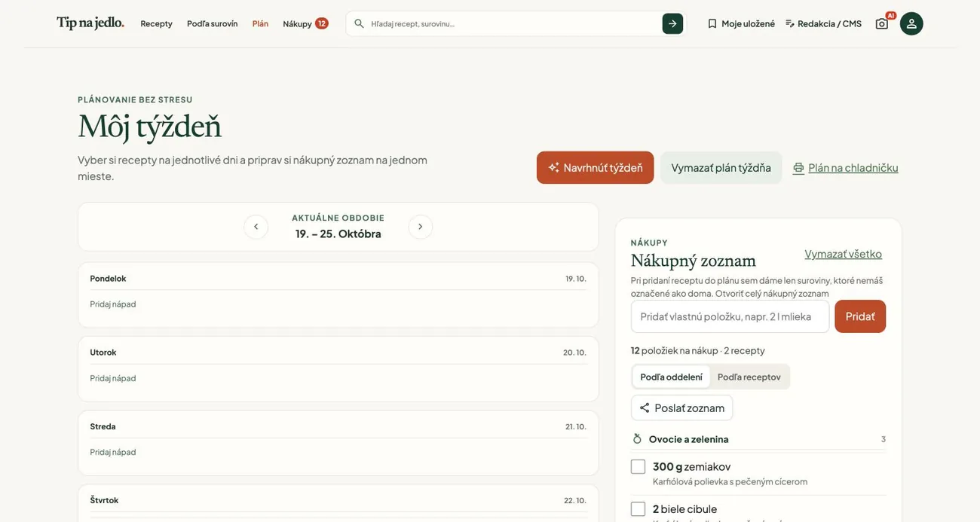Open the AI camera scanner icon
This screenshot has width=980, height=522.
click(x=882, y=23)
